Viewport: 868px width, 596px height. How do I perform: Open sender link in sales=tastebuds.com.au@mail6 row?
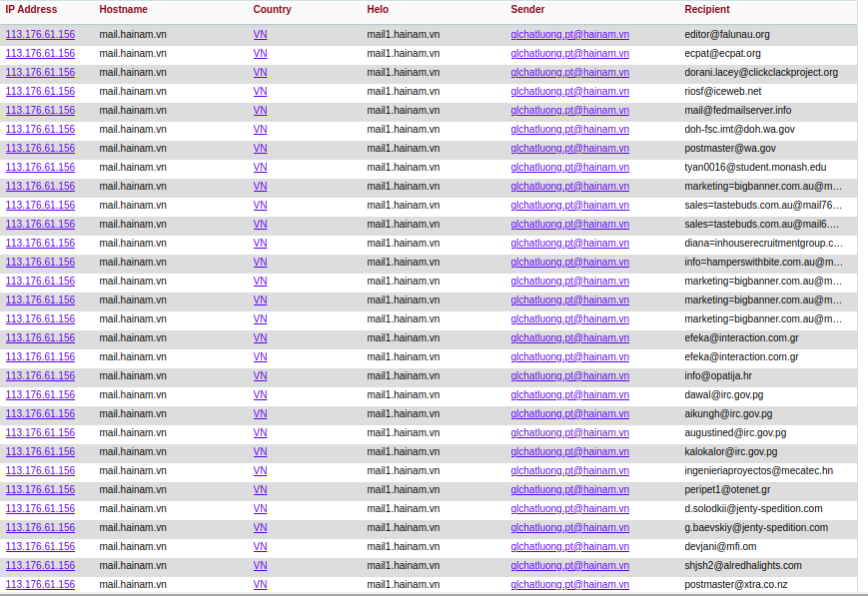pyautogui.click(x=569, y=224)
